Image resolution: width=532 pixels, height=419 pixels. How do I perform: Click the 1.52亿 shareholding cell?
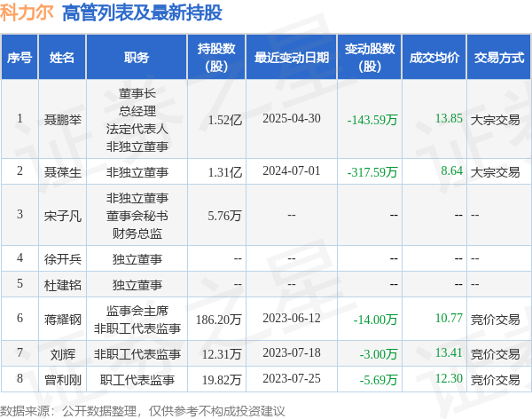click(225, 120)
